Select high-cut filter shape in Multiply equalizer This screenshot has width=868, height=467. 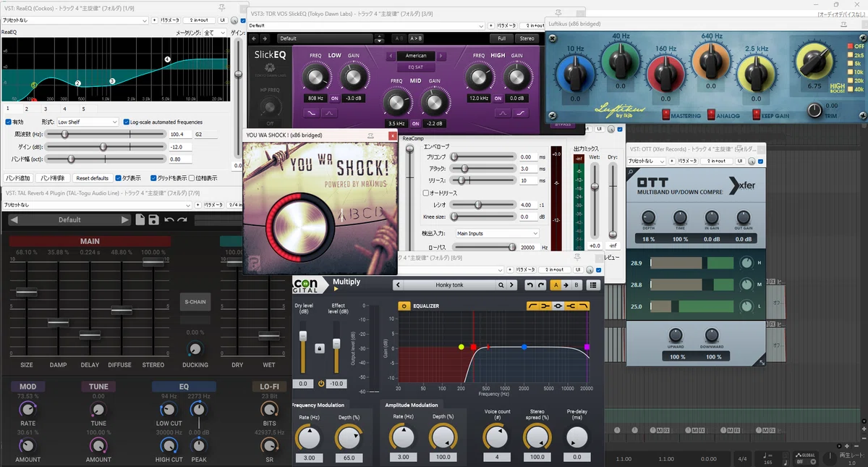(x=582, y=306)
